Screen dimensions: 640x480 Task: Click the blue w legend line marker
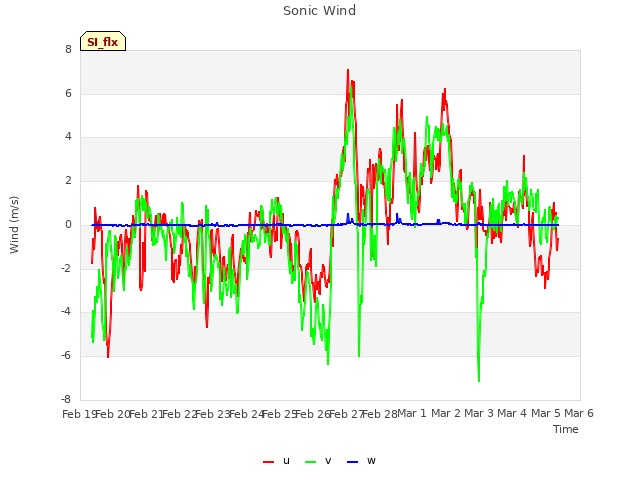point(352,462)
